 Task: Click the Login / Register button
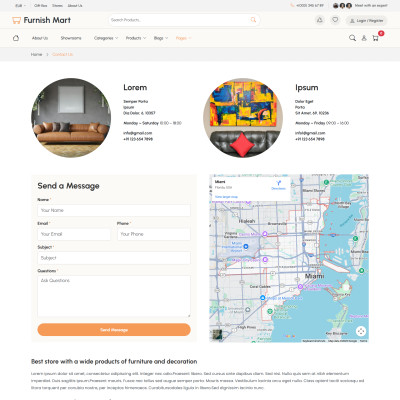[x=366, y=21]
